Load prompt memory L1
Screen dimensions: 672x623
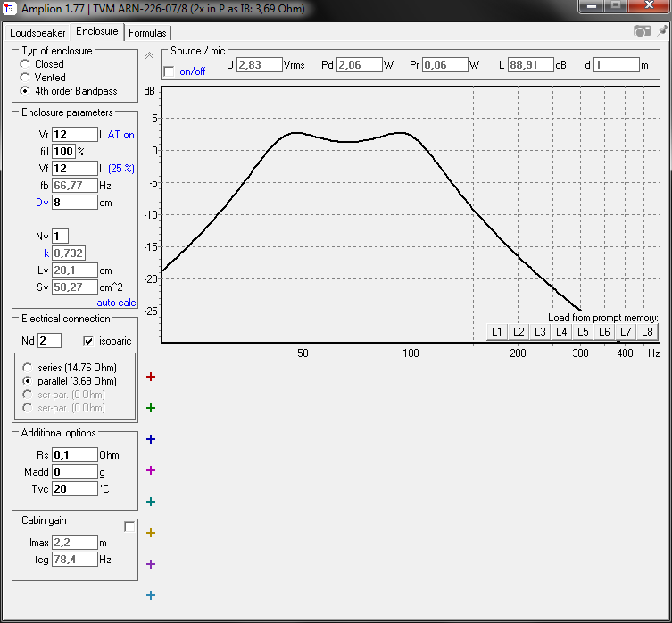point(497,332)
